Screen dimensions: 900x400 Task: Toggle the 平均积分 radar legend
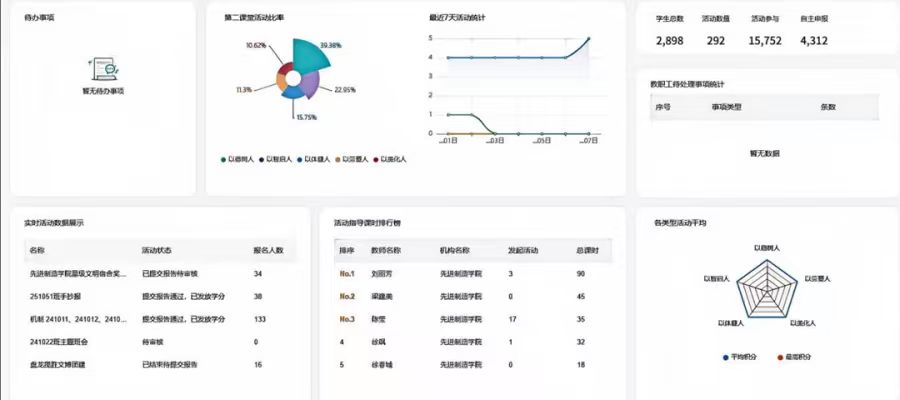pyautogui.click(x=741, y=356)
